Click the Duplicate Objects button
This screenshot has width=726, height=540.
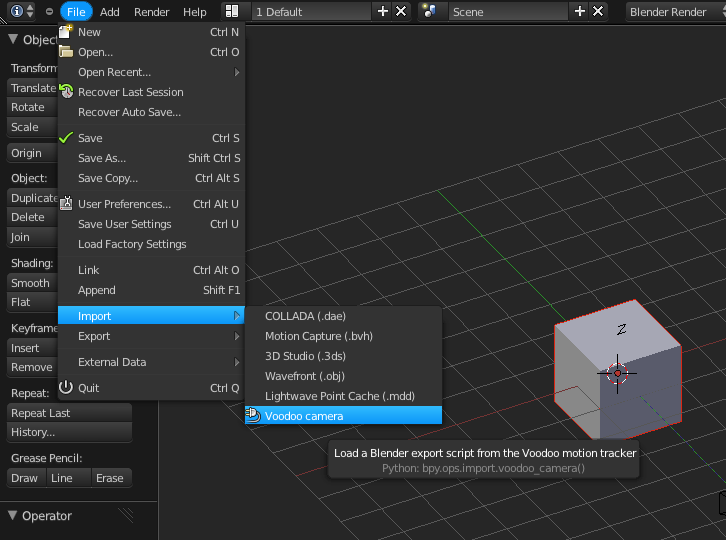tap(32, 198)
